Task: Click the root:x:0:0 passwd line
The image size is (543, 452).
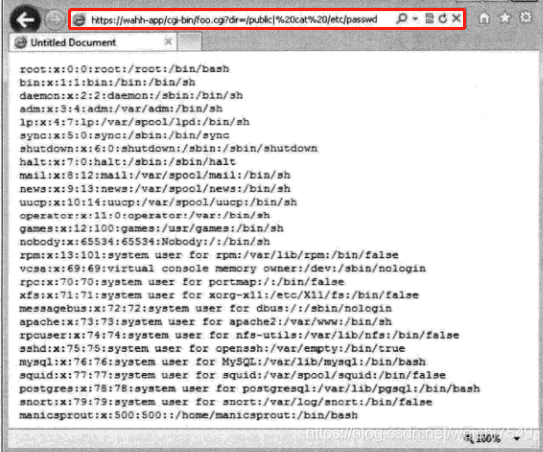Action: tap(124, 69)
